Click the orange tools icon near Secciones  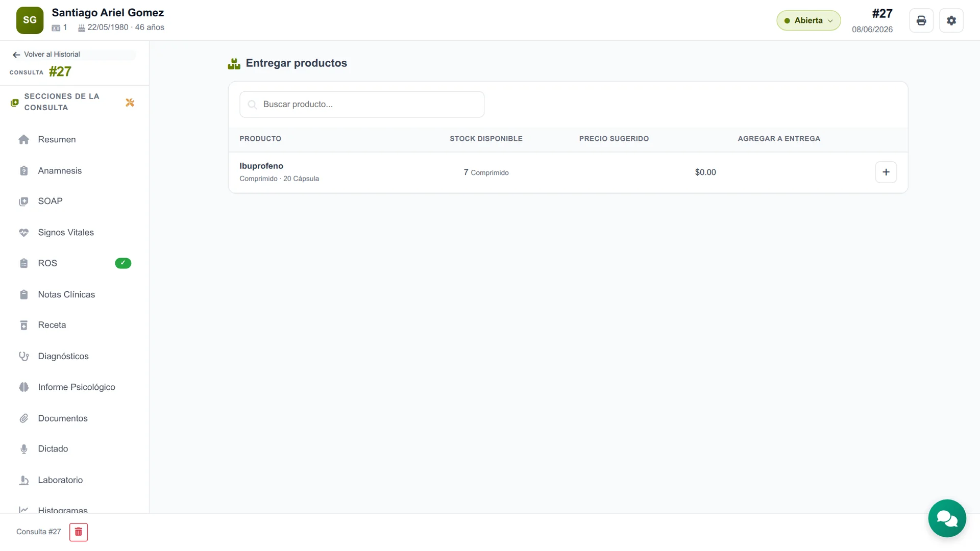[x=130, y=103]
